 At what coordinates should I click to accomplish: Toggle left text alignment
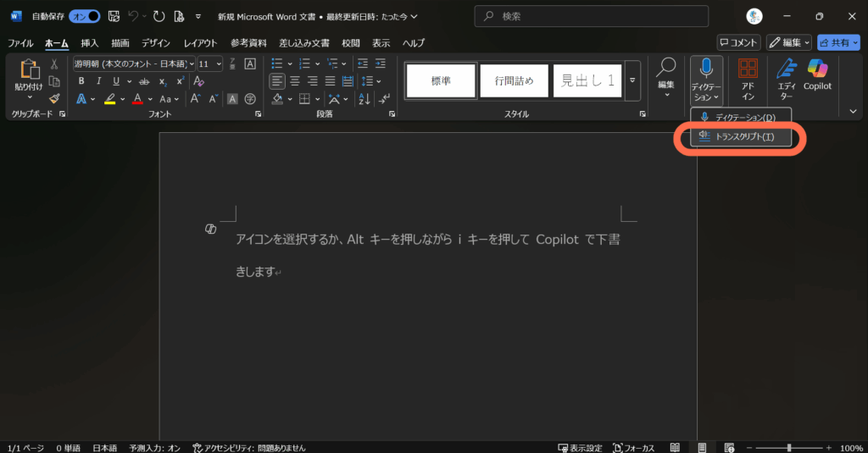point(277,81)
